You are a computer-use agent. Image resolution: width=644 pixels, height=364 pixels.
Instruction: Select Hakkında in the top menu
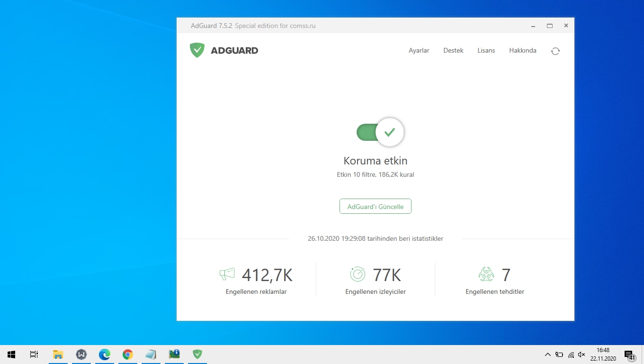click(x=522, y=50)
